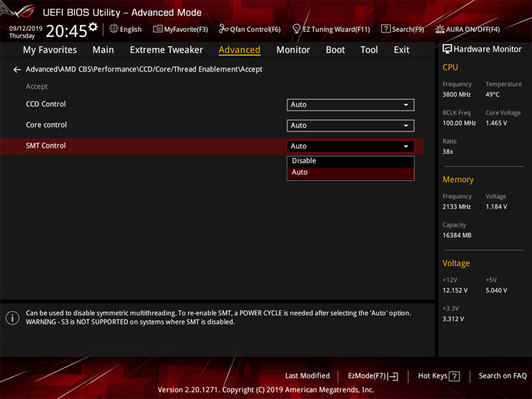The width and height of the screenshot is (532, 399).
Task: Click the English language button
Action: point(131,30)
